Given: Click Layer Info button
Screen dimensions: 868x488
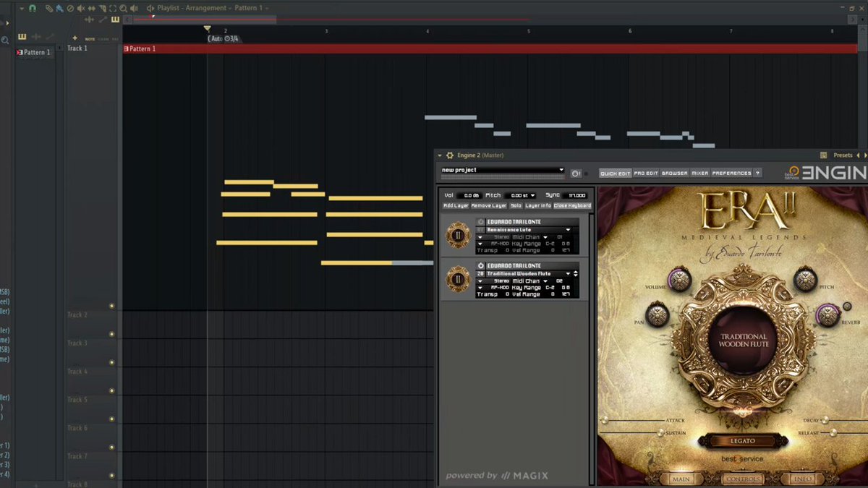Looking at the screenshot, I should pos(538,206).
